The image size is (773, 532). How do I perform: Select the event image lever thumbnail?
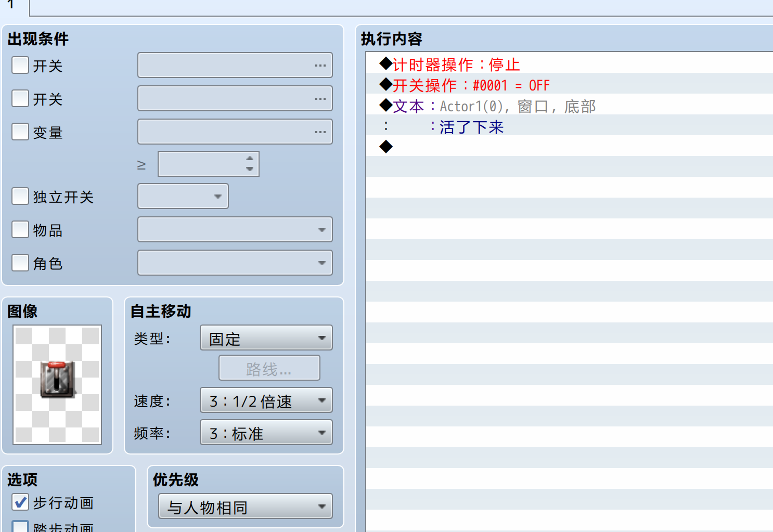[x=57, y=385]
